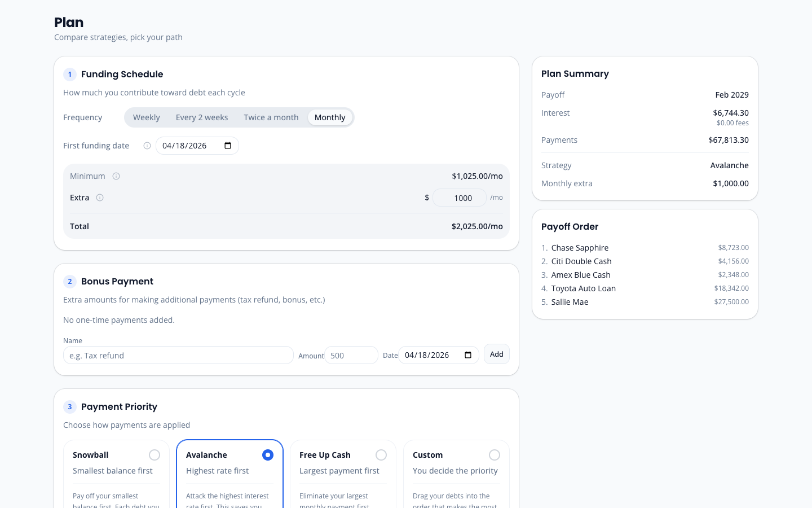The width and height of the screenshot is (812, 508).
Task: Open the calendar picker for bonus payment date
Action: coord(468,355)
